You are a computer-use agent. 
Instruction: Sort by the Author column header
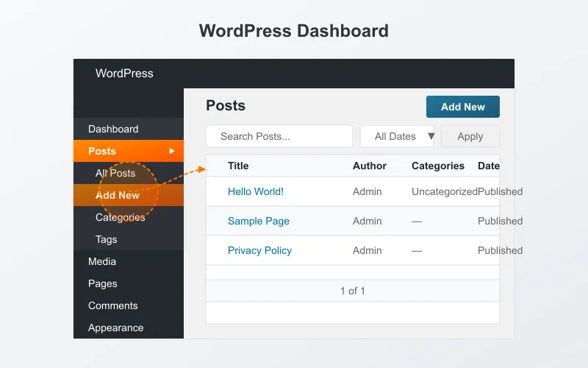tap(370, 166)
